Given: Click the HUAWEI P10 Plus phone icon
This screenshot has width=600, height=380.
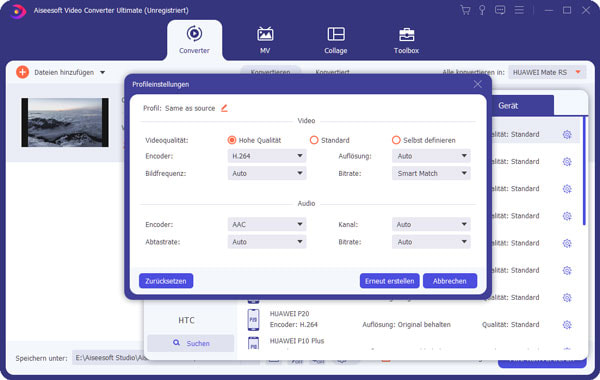Looking at the screenshot, I should 253,343.
